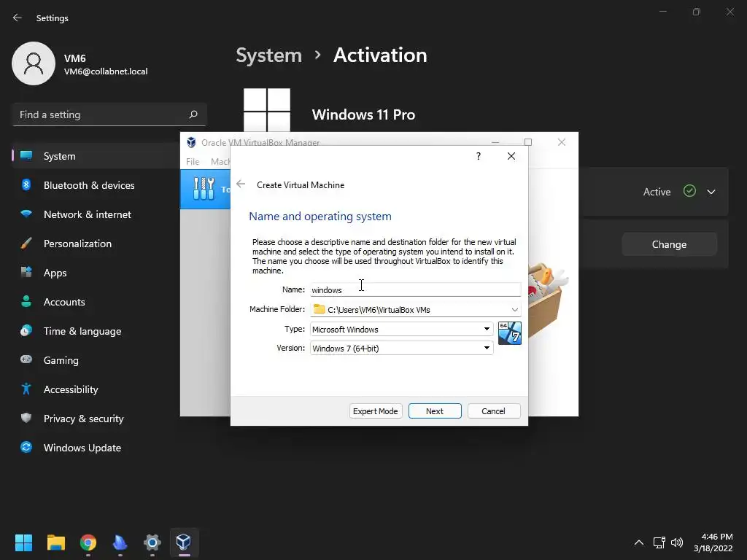Viewport: 747px width, 560px height.
Task: Click the Apps icon in Settings sidebar
Action: [26, 273]
